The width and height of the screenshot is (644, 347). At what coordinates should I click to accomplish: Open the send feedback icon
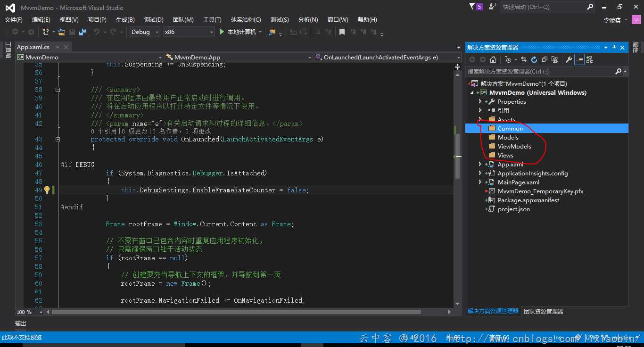pos(492,6)
